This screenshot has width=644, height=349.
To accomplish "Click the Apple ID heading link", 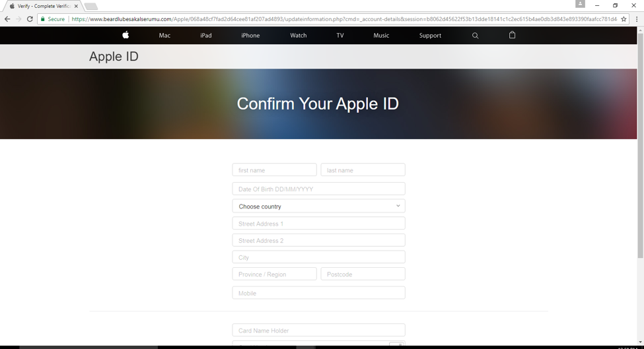I will point(114,56).
